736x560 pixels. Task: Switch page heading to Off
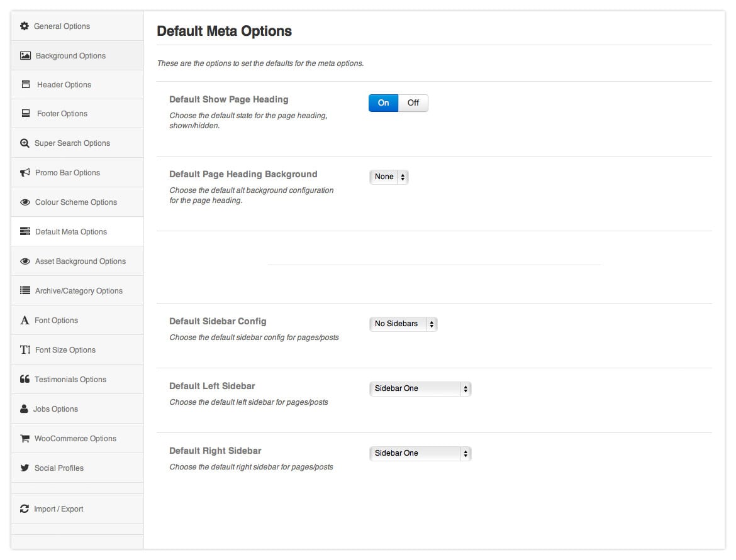(413, 103)
